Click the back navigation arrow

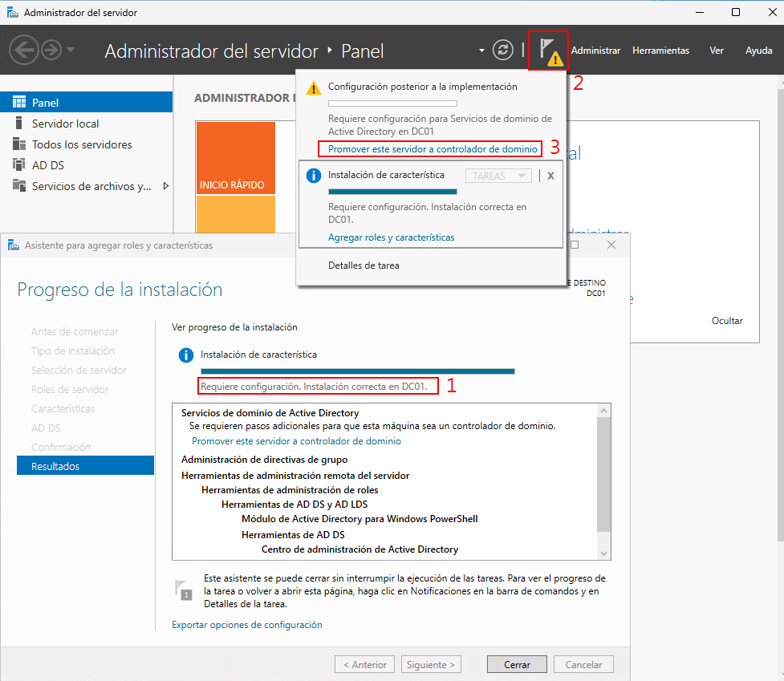(x=23, y=51)
